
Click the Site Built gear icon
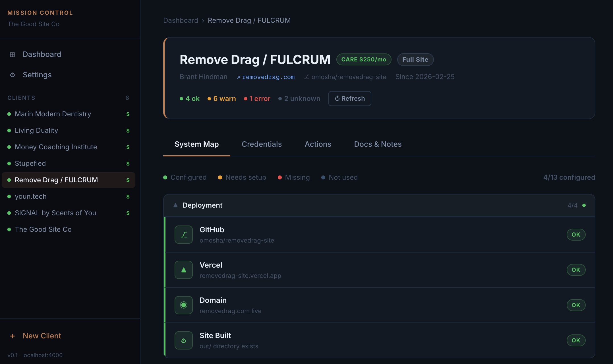tap(183, 340)
